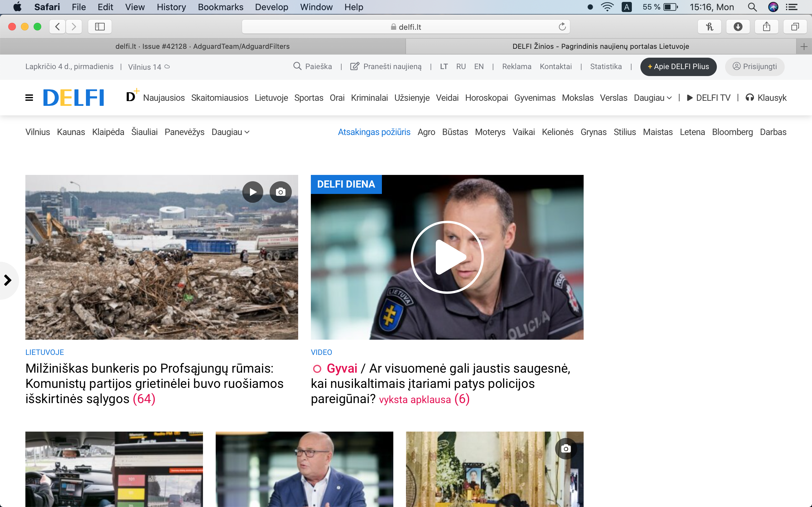
Task: Select the Atsakingas požiūris highlighted section
Action: pyautogui.click(x=374, y=132)
